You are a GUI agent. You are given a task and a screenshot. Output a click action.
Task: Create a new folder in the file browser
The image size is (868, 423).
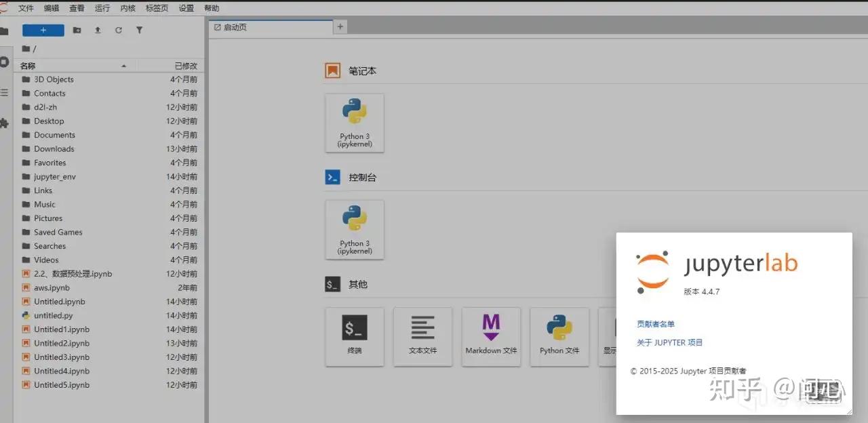click(x=77, y=30)
